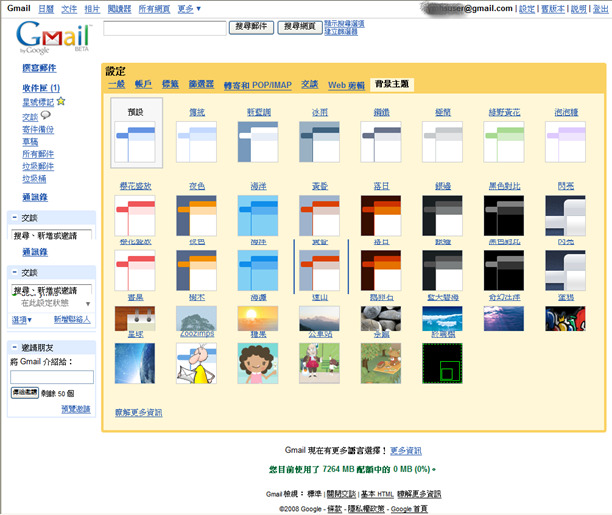
Task: Apply the 綠野黃花 green theme thumbnail
Action: tap(504, 141)
